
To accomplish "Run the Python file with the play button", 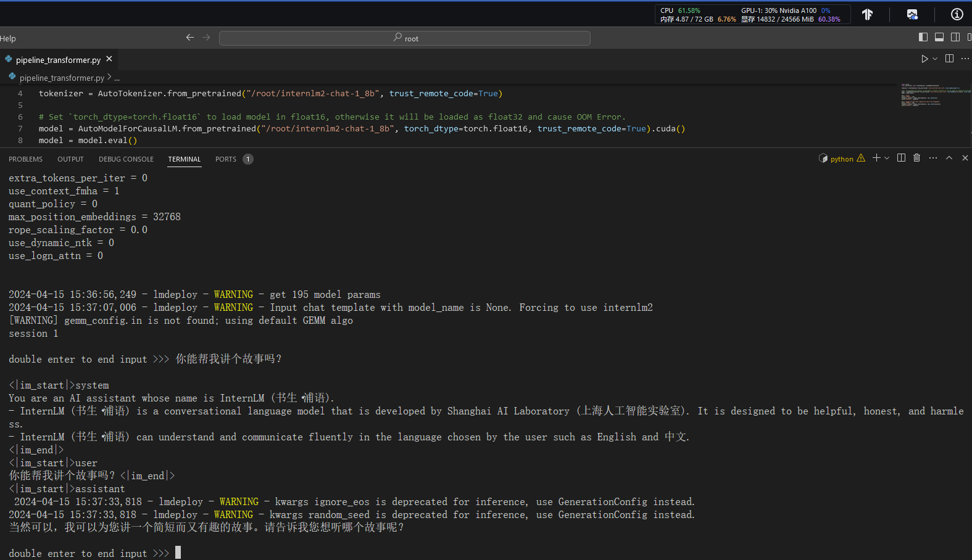I will tap(924, 59).
